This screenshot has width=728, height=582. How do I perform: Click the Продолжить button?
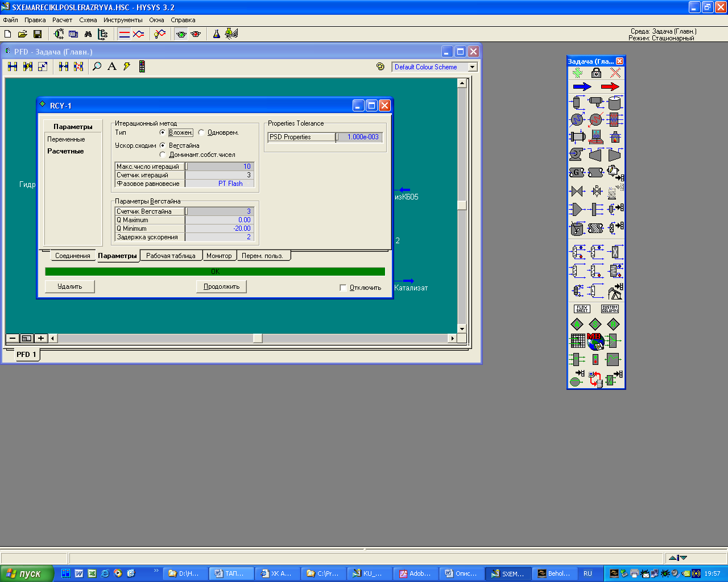221,286
